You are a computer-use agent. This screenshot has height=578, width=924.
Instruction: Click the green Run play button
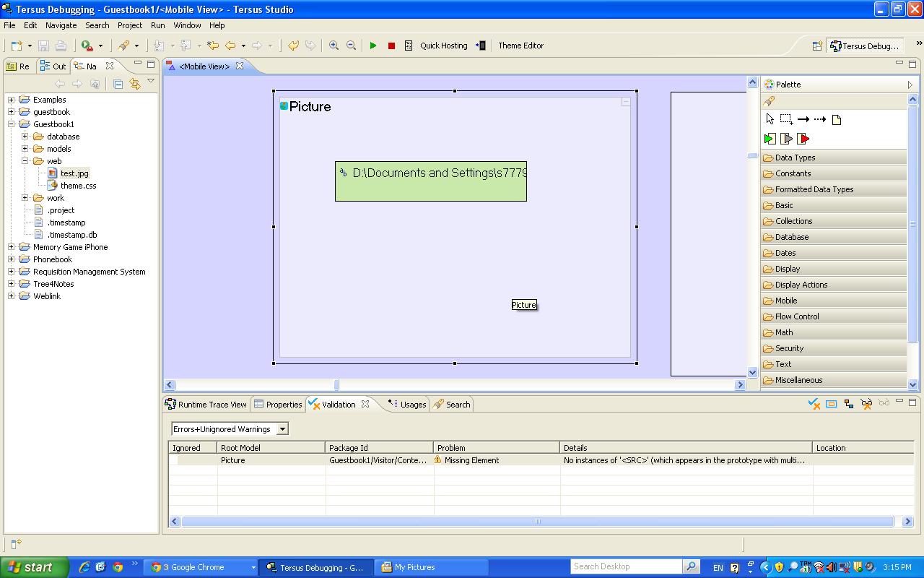coord(373,46)
